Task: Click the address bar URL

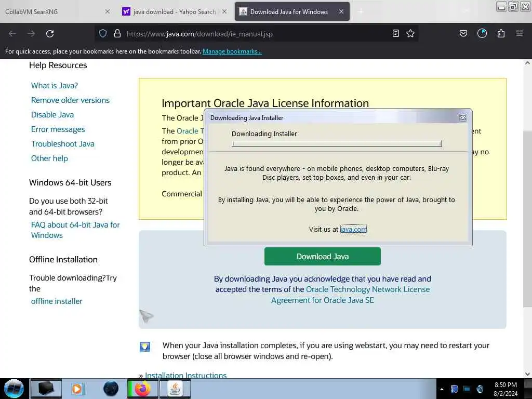Action: 199,34
